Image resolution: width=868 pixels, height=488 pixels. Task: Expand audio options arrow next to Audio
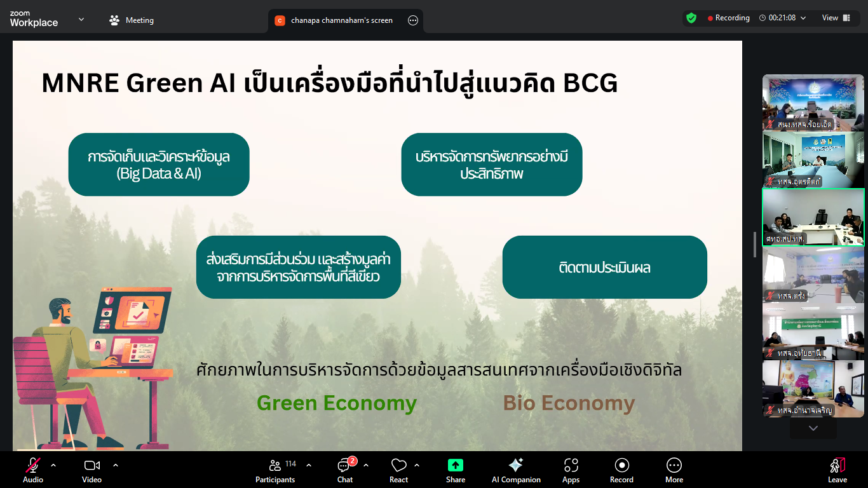click(x=53, y=465)
